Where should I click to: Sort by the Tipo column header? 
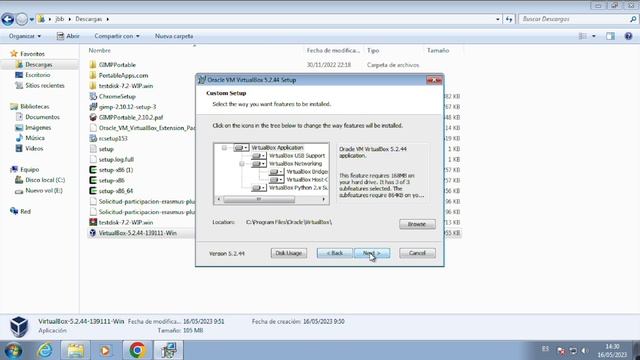(x=373, y=51)
